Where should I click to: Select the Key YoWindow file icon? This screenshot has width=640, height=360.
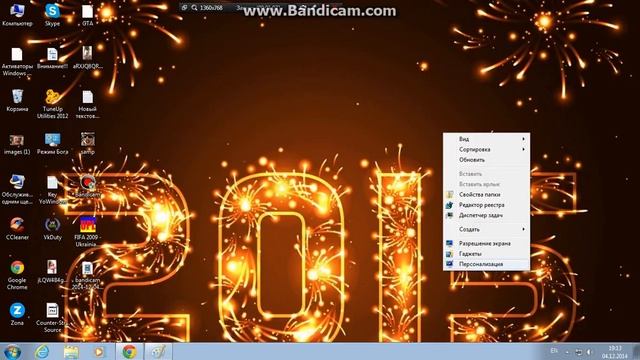(52, 190)
